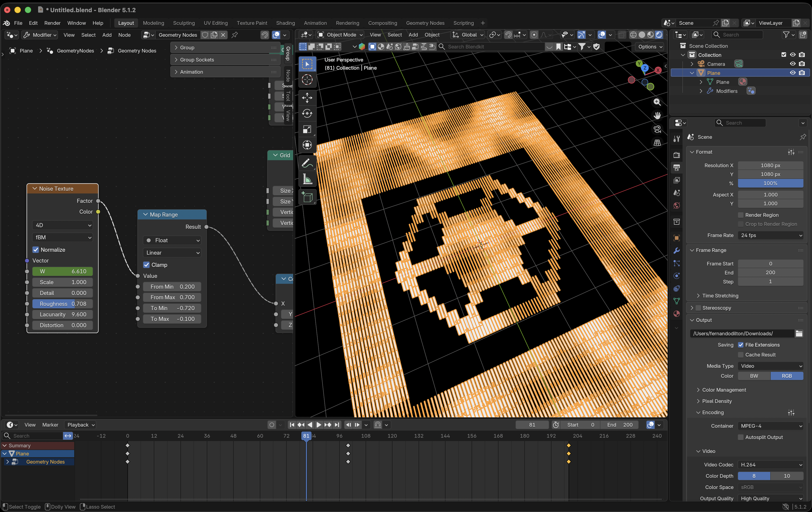Toggle the Collection exclude checkbox in outliner
The height and width of the screenshot is (512, 812).
784,55
